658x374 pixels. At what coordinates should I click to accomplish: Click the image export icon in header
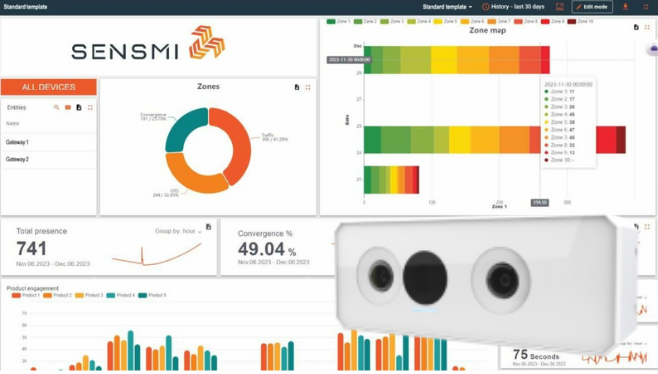560,7
